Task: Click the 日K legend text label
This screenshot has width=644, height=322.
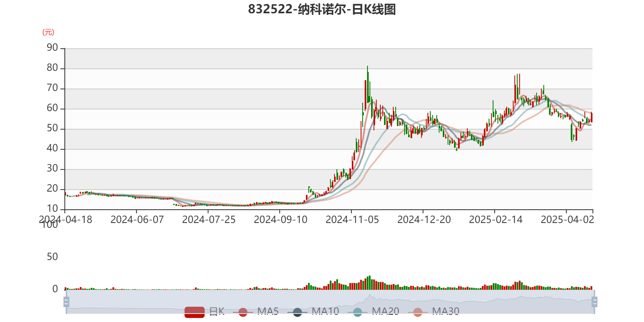Action: point(217,311)
